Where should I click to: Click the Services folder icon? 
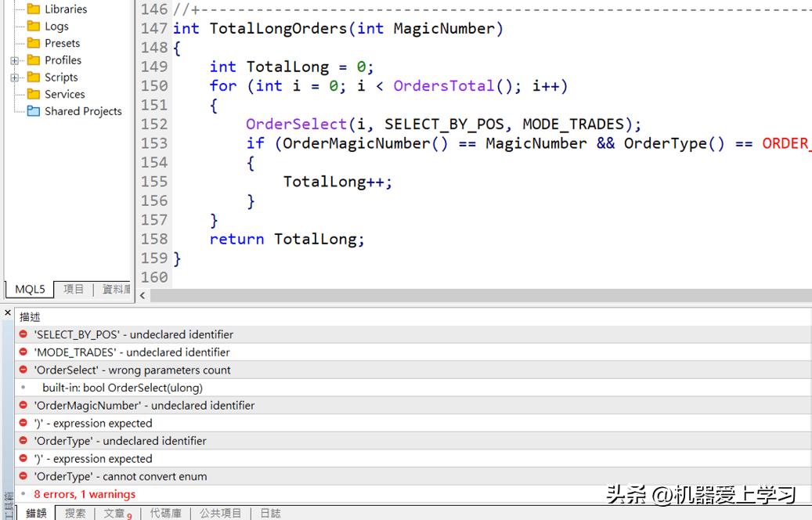(34, 94)
